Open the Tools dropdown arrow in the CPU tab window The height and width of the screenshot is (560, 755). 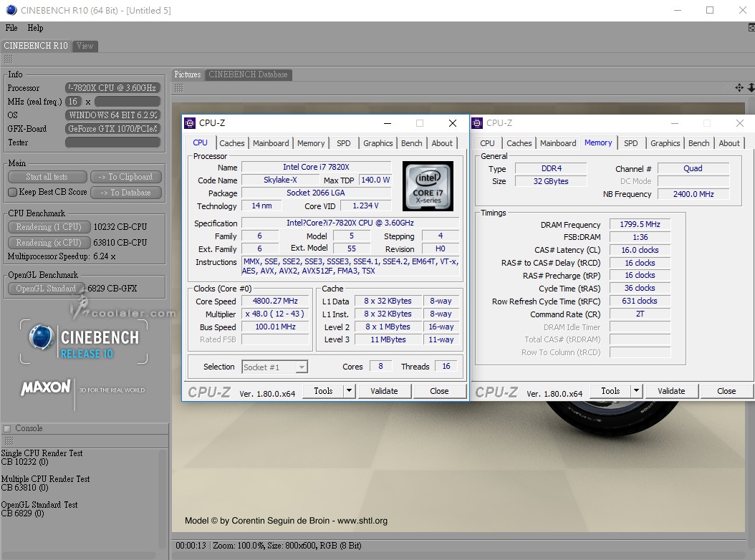(349, 391)
